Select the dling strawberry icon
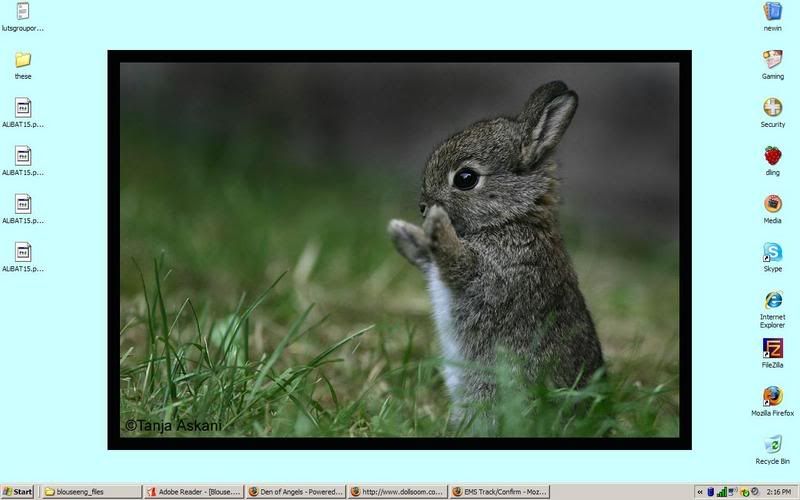The image size is (800, 500). 772,156
